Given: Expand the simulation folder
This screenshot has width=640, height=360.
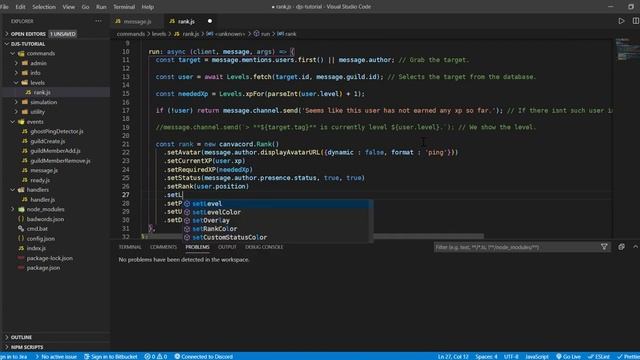Looking at the screenshot, I should tap(16, 102).
